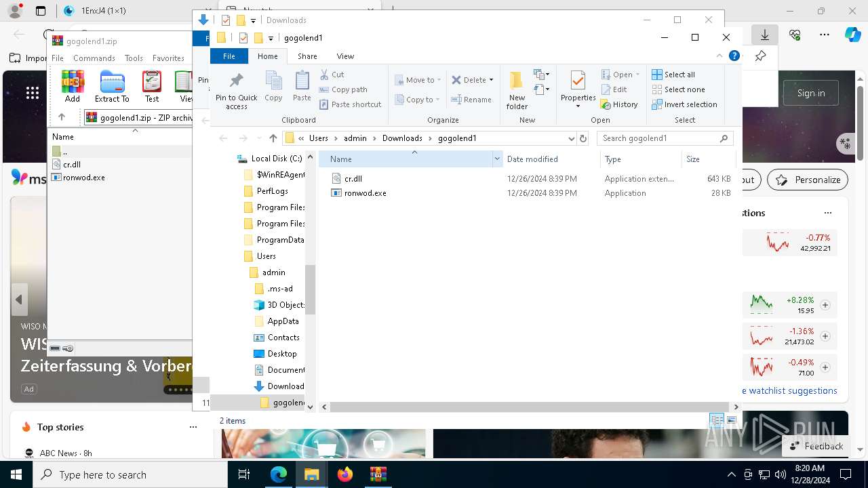Screen dimensions: 868x488
Task: Open address bar history dropdown
Action: pyautogui.click(x=571, y=138)
